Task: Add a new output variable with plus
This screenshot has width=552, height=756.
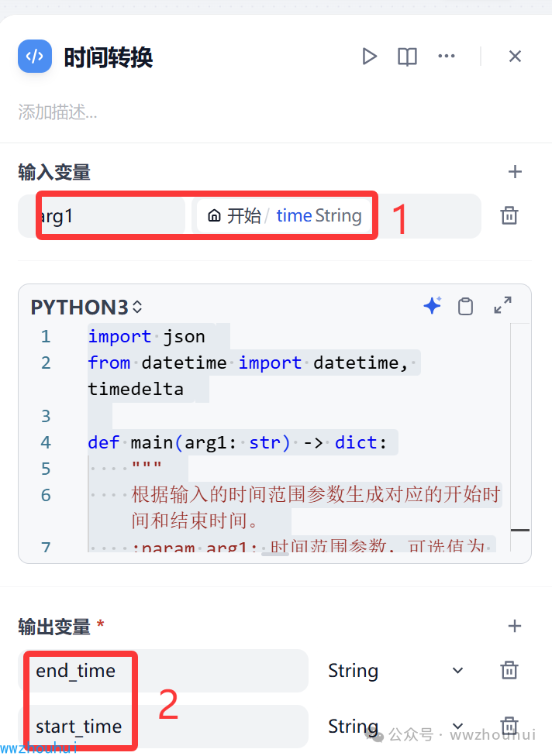Action: (515, 626)
